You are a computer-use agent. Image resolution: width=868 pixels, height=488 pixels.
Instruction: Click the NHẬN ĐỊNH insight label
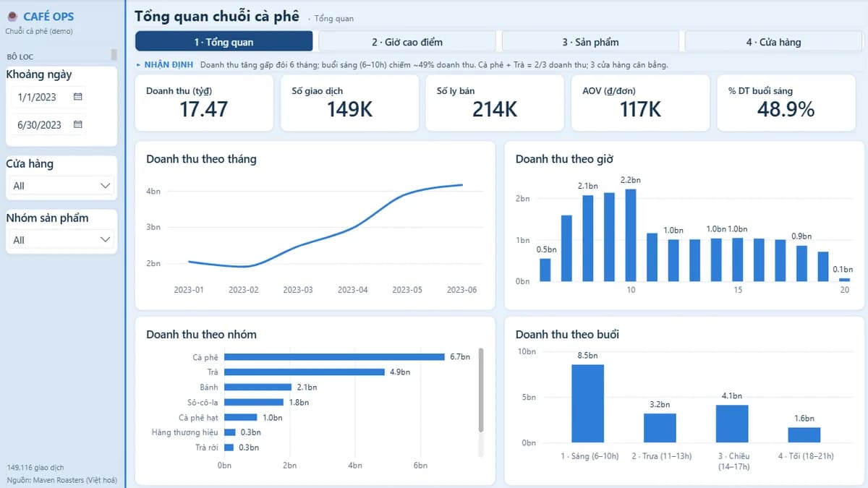click(x=169, y=64)
